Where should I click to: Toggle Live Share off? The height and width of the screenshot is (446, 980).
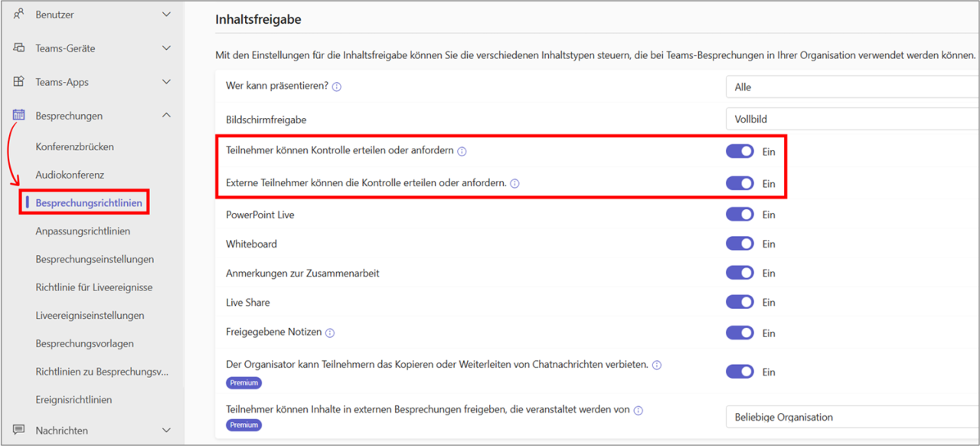740,302
